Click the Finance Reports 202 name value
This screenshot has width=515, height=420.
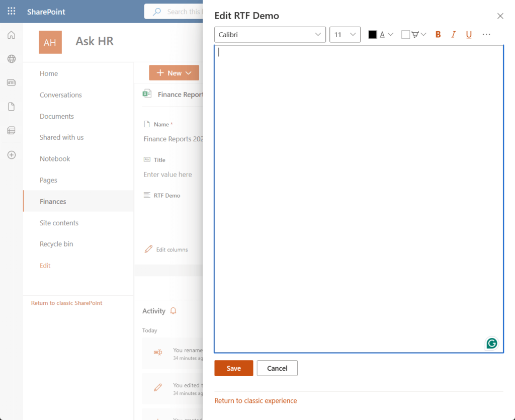click(173, 139)
